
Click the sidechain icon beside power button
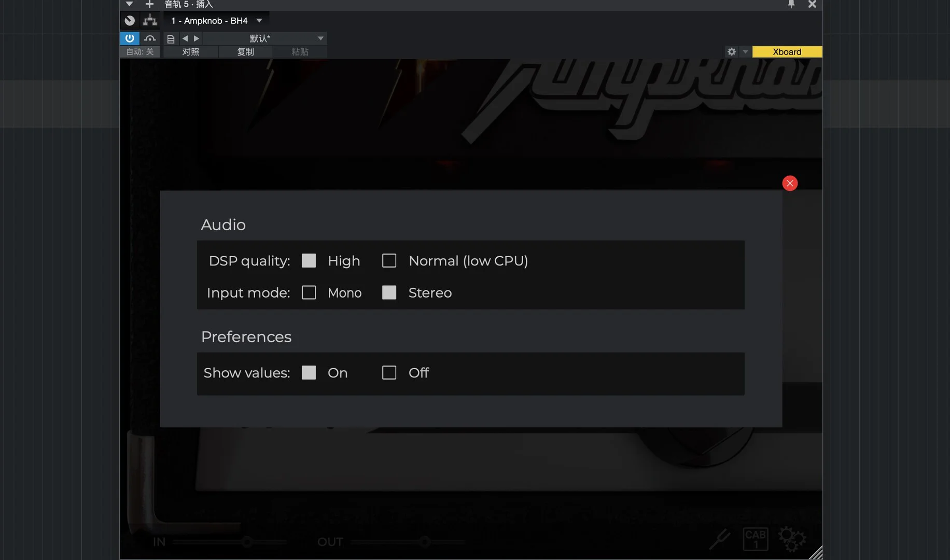[x=150, y=38]
